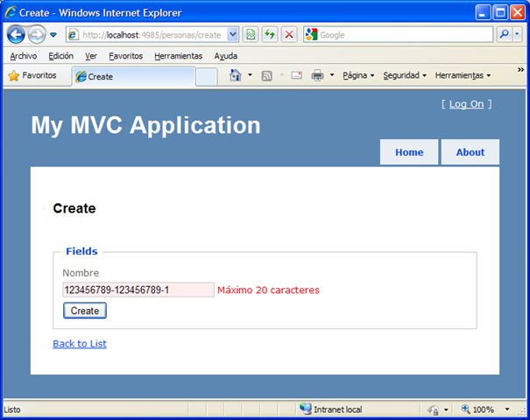The width and height of the screenshot is (530, 420).
Task: Click the Protected Mode security icon in status bar
Action: tap(433, 409)
